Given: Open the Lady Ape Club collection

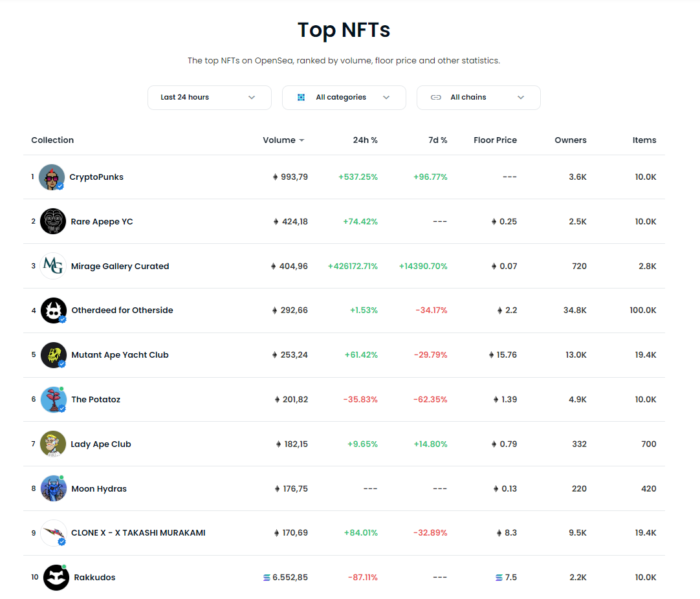Looking at the screenshot, I should point(101,444).
